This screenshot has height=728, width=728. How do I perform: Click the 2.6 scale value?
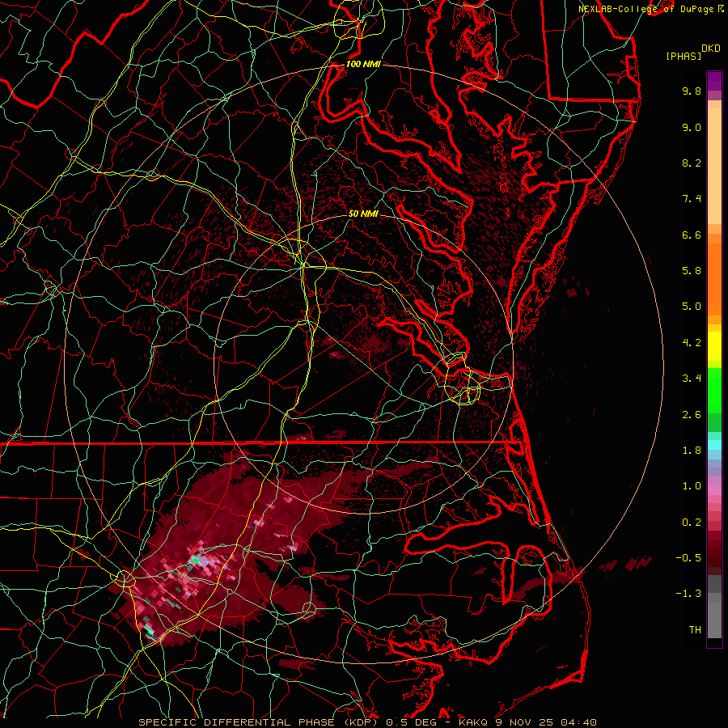pos(692,415)
